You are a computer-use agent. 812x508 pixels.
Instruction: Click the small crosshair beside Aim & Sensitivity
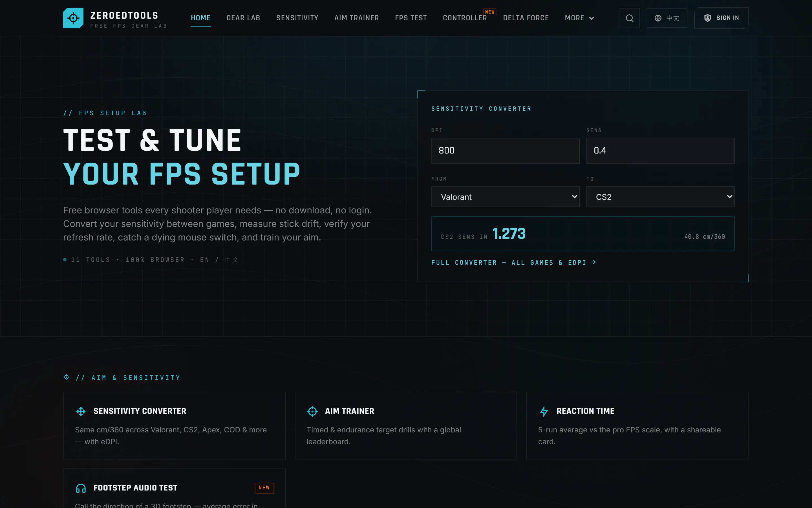67,377
